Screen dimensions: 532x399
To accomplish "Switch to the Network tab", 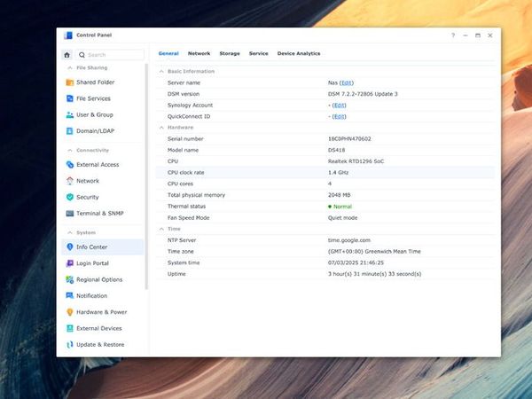I will [199, 53].
